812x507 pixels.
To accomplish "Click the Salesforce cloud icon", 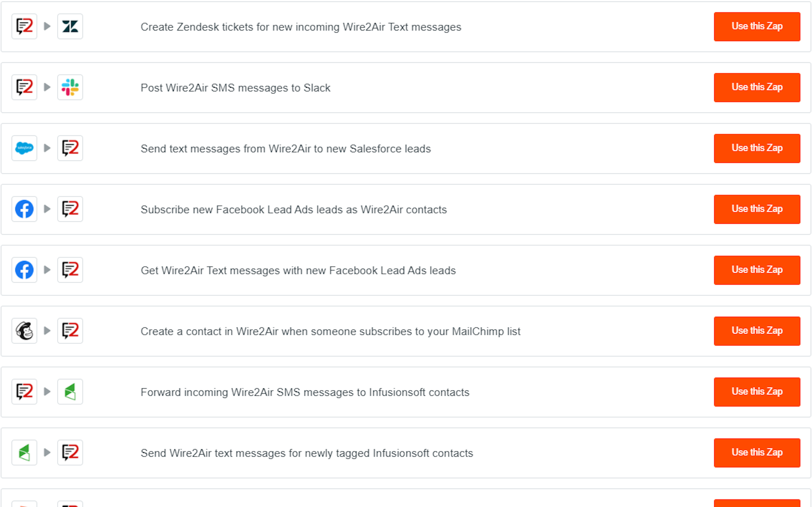I will 24,148.
